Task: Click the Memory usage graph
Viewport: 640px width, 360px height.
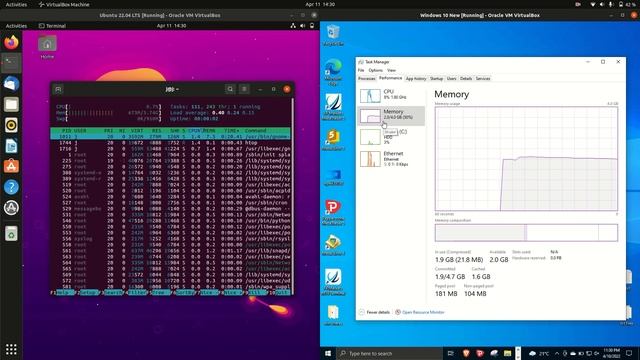Action: [x=526, y=159]
